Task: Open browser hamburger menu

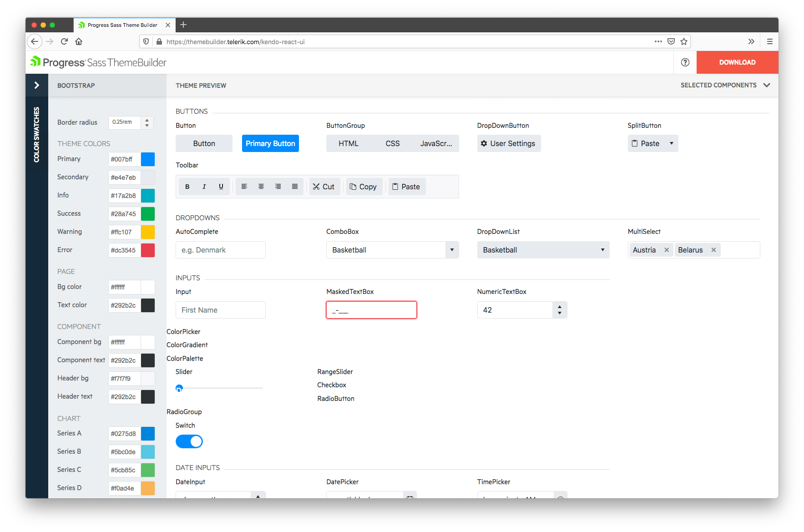Action: 770,41
